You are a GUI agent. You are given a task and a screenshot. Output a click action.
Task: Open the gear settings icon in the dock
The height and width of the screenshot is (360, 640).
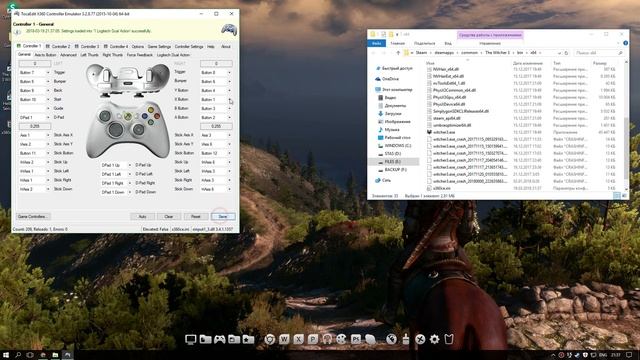[x=434, y=339]
